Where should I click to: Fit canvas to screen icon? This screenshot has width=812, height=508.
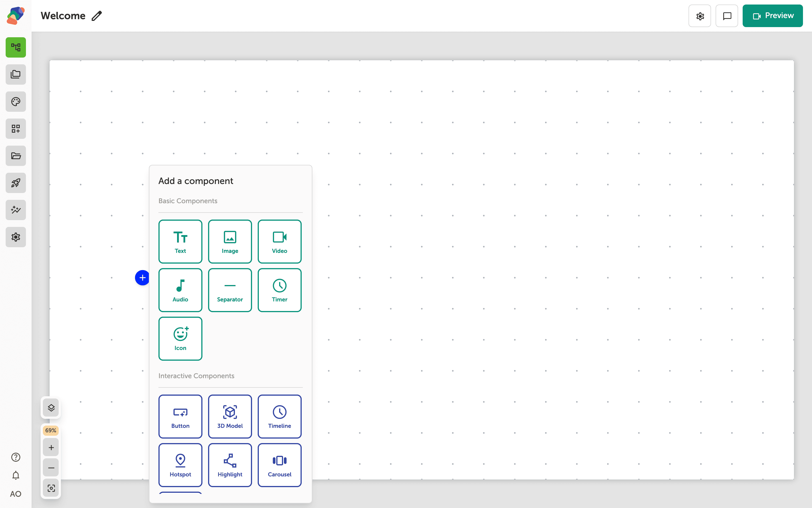point(51,488)
